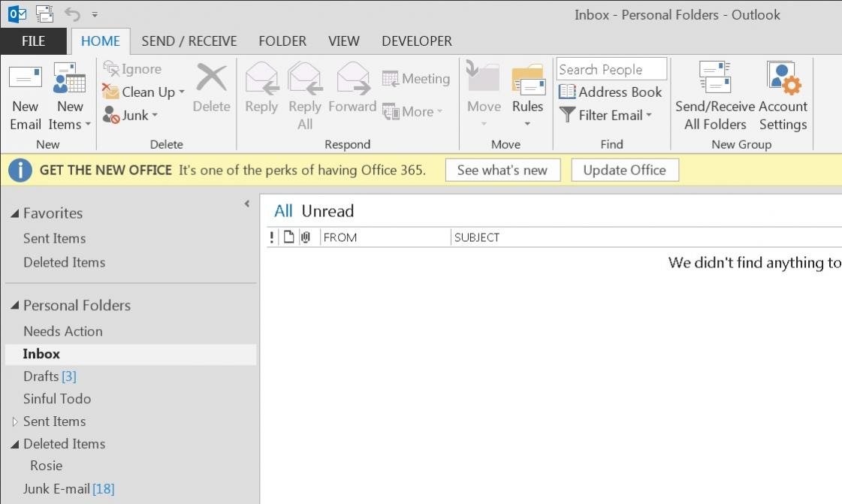The width and height of the screenshot is (842, 504).
Task: Open the FILE tab
Action: (33, 41)
